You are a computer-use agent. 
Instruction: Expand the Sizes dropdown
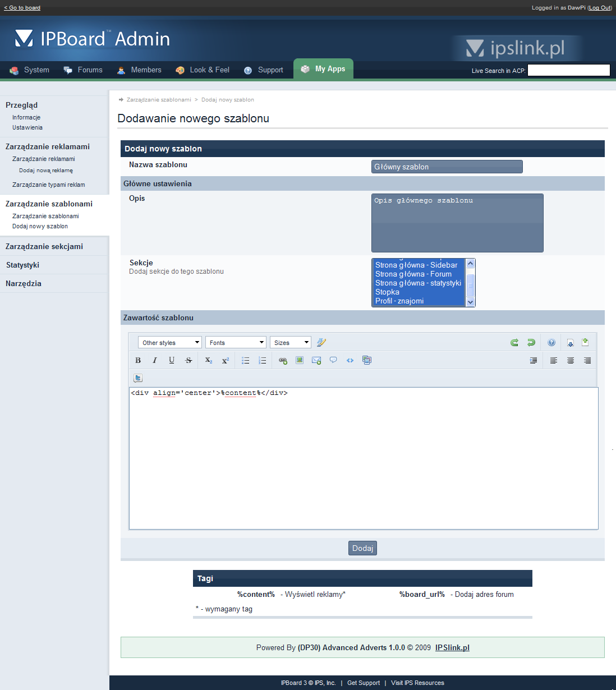coord(291,342)
